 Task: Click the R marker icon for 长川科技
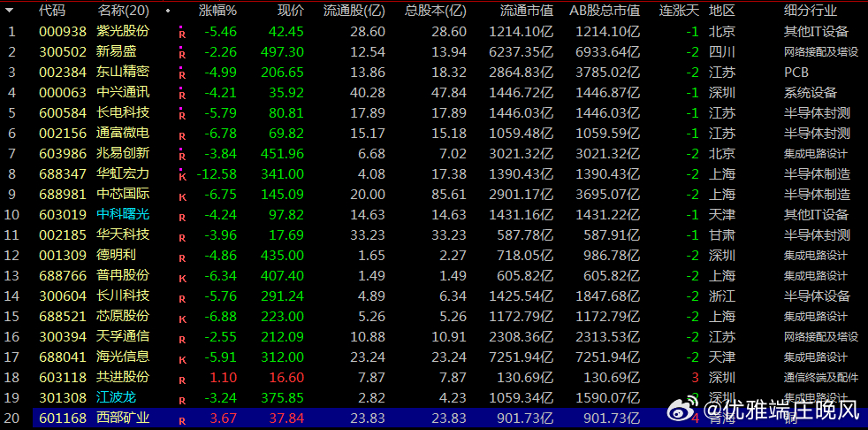(181, 299)
